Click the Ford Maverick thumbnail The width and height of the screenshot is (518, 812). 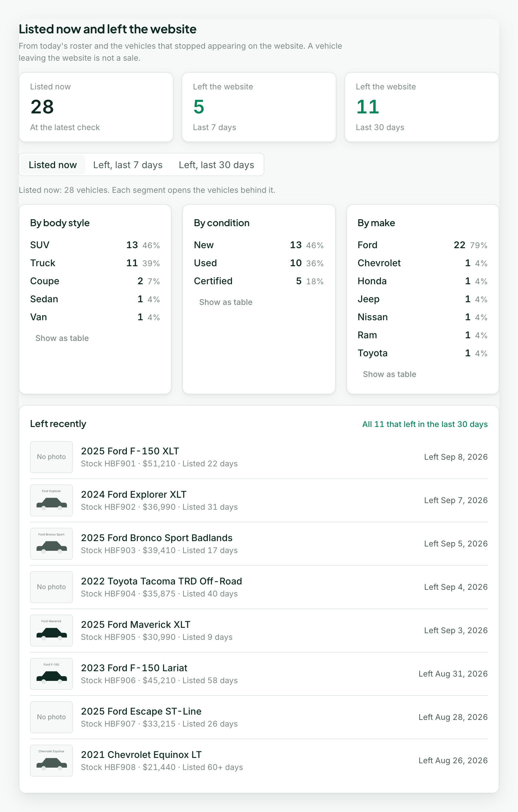[x=51, y=631]
